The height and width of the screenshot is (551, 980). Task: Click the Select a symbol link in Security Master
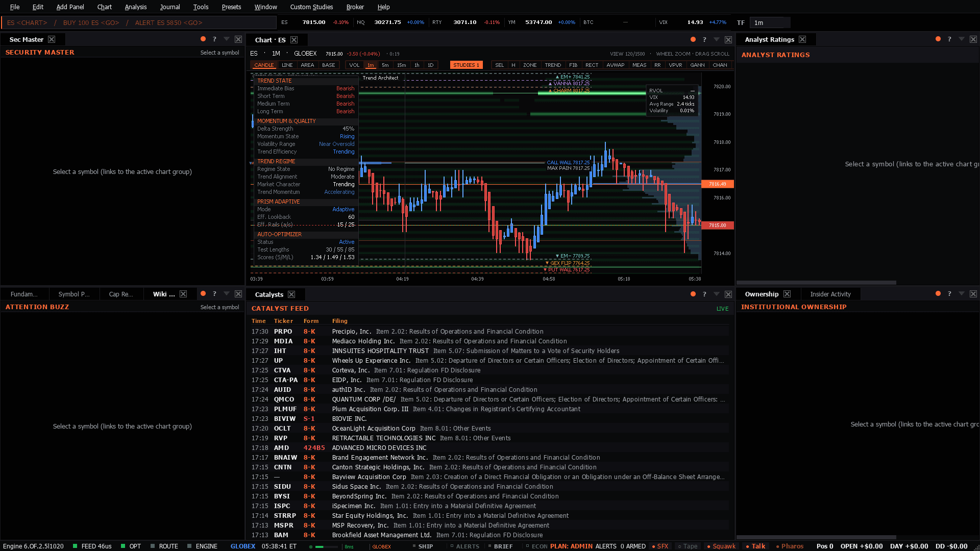pyautogui.click(x=219, y=53)
